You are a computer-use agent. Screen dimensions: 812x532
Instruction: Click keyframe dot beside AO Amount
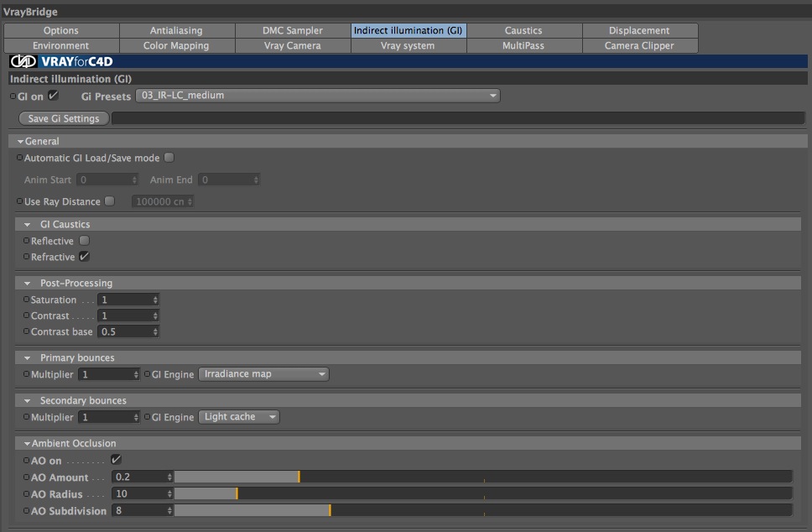tap(26, 477)
